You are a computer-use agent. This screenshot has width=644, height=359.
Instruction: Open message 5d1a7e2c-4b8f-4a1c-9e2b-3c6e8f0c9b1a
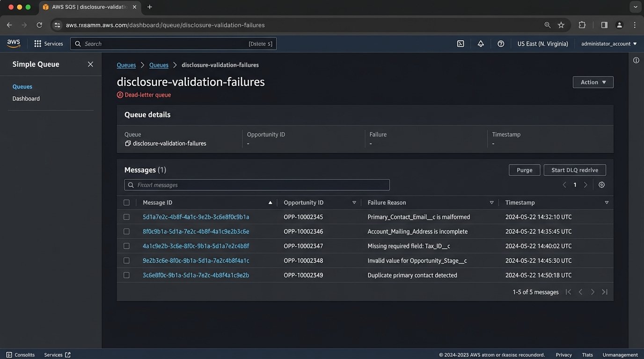click(196, 217)
